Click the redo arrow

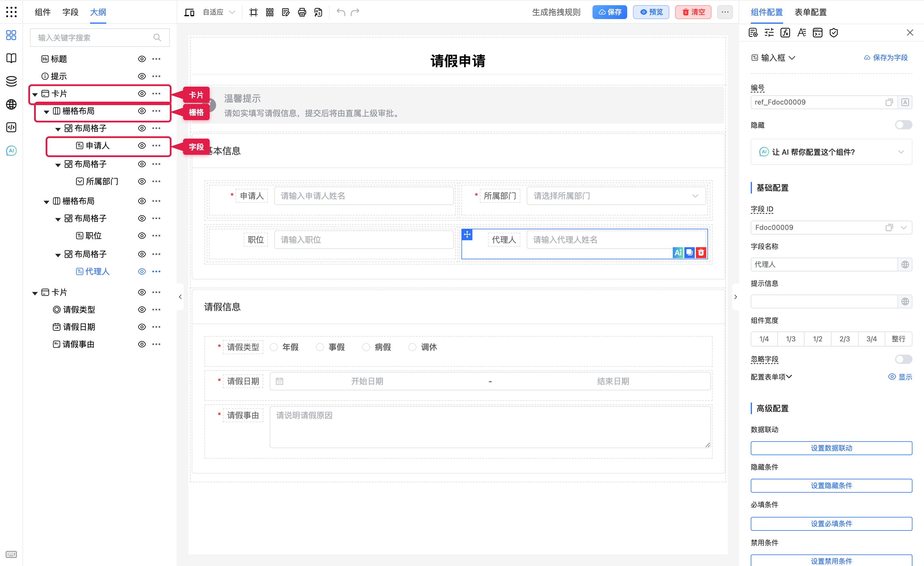(355, 12)
